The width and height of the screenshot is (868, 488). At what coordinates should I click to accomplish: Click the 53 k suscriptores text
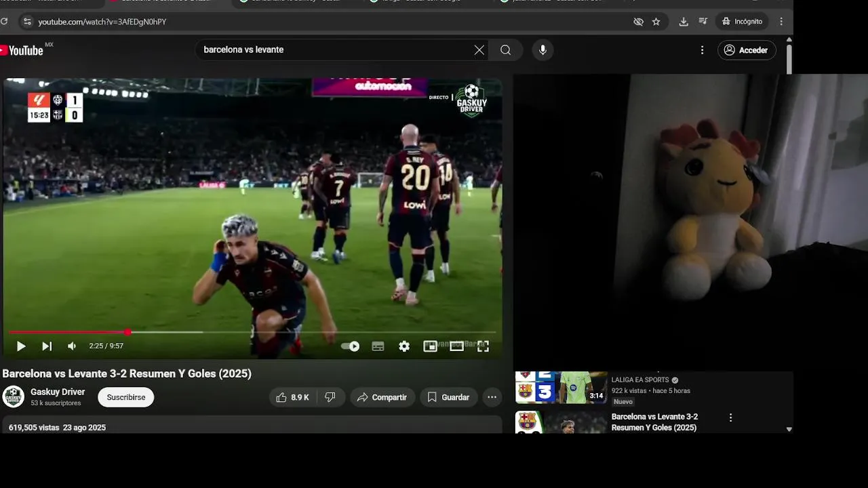pyautogui.click(x=56, y=403)
